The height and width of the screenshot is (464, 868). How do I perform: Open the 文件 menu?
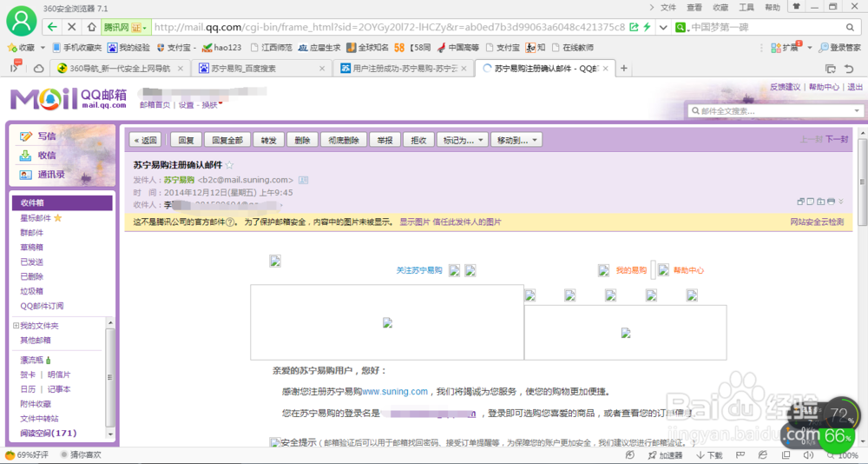pos(668,7)
